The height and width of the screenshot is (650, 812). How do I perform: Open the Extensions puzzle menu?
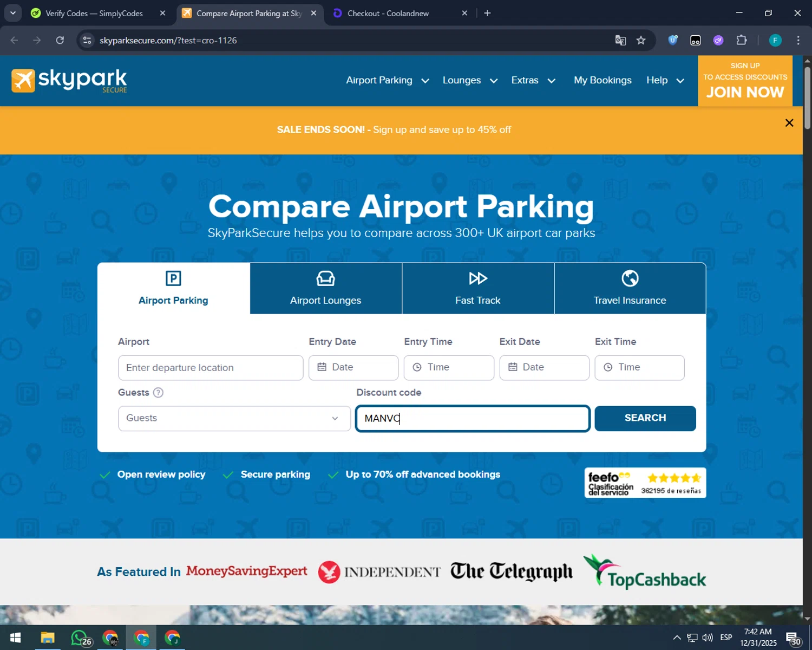pyautogui.click(x=742, y=40)
